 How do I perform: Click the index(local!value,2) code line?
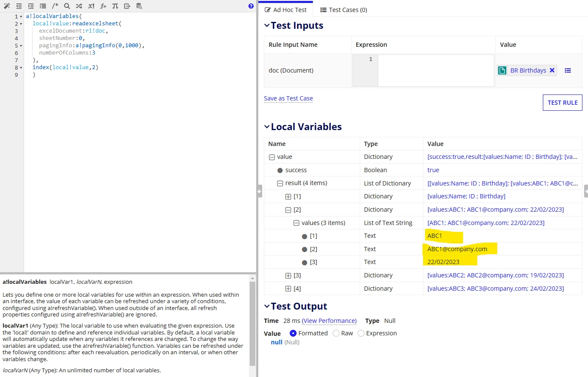point(65,67)
